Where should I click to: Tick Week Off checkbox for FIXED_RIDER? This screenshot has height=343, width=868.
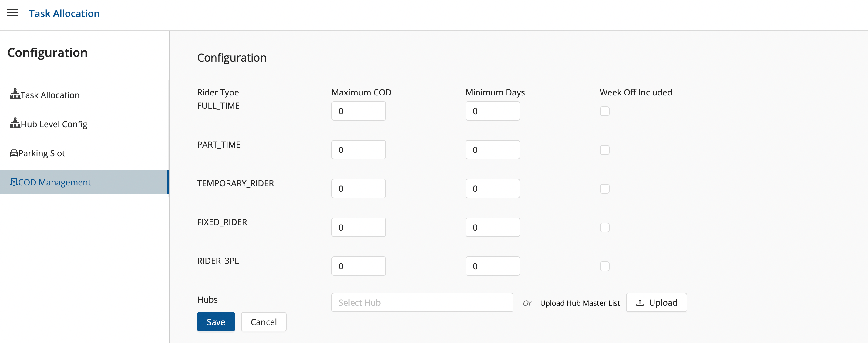click(604, 228)
